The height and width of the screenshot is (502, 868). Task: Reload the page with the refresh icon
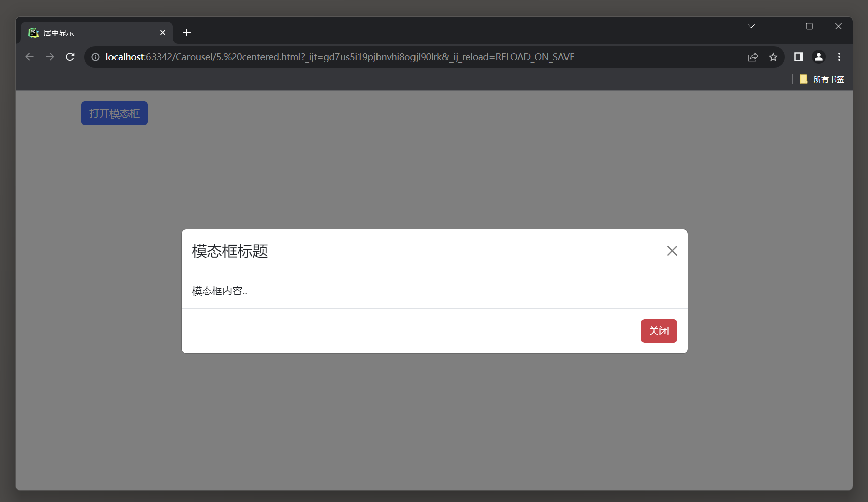pyautogui.click(x=70, y=57)
